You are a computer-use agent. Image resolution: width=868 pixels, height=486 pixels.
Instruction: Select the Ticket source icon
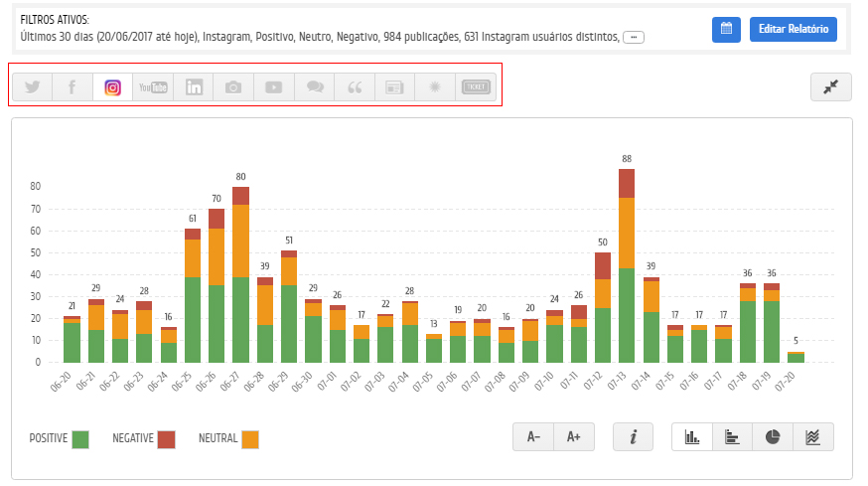coord(476,87)
